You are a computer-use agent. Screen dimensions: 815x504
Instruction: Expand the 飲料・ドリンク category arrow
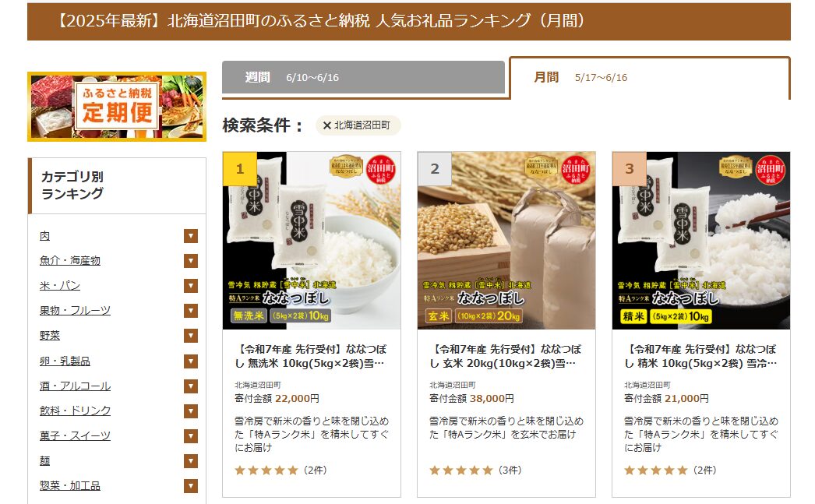(x=191, y=411)
